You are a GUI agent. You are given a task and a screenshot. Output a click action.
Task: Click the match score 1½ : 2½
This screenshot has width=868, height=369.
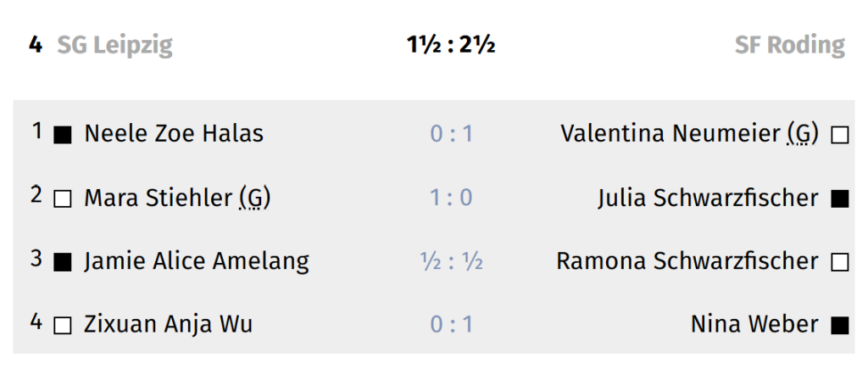(x=450, y=45)
